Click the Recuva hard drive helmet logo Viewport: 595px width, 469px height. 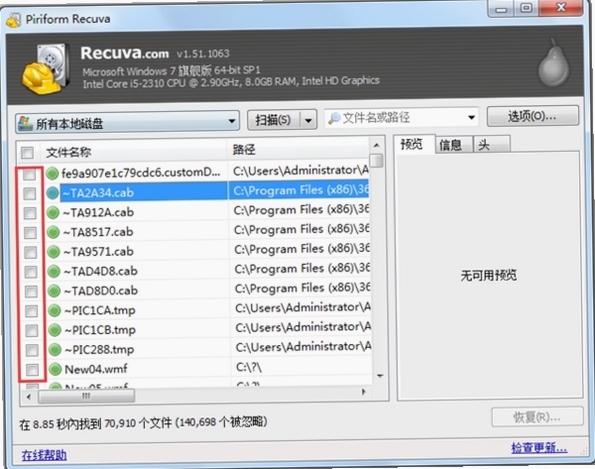click(x=46, y=69)
